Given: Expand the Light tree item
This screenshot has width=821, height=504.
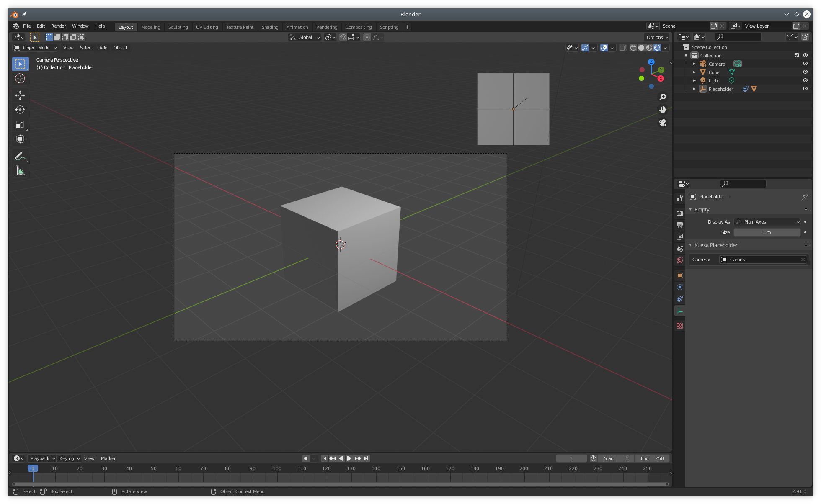Looking at the screenshot, I should point(694,80).
